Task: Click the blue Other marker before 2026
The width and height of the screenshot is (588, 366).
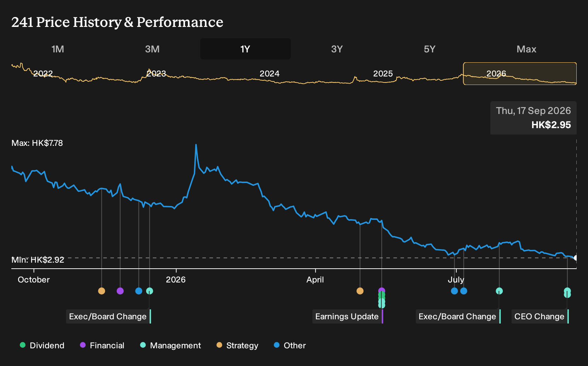Action: [139, 291]
